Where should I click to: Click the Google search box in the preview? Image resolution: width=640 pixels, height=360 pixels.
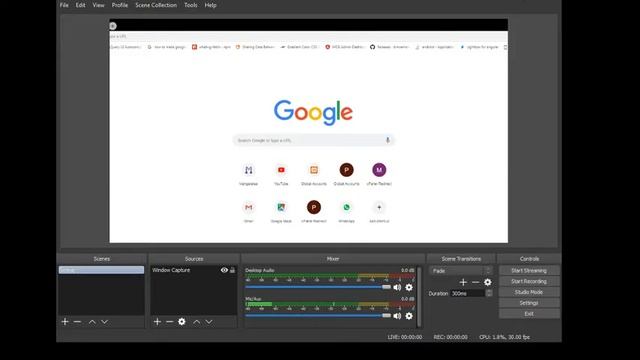point(313,140)
